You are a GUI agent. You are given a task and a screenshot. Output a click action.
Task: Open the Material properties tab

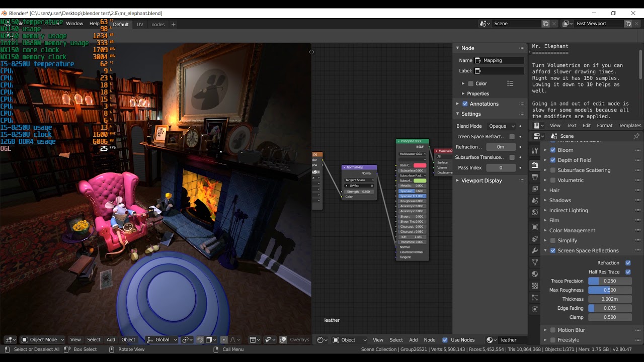pos(535,274)
